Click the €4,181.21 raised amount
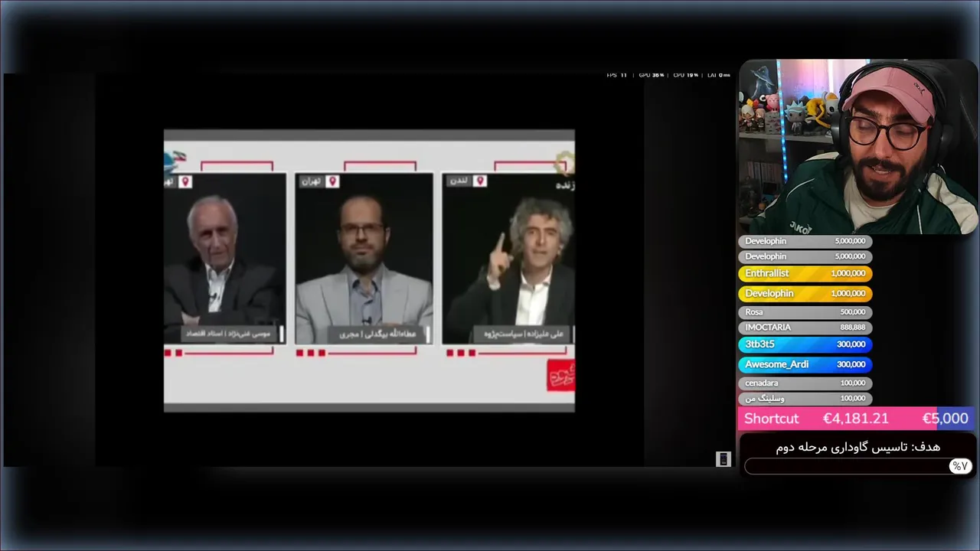 pos(855,419)
